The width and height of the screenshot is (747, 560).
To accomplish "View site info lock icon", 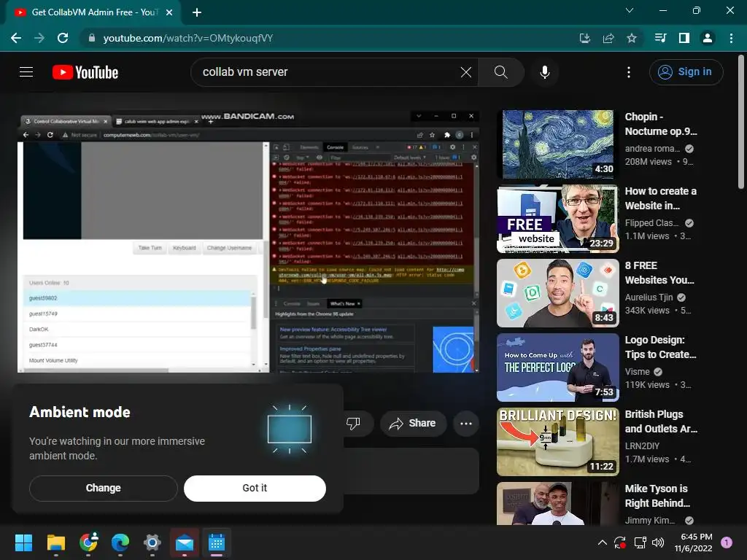I will (x=92, y=38).
